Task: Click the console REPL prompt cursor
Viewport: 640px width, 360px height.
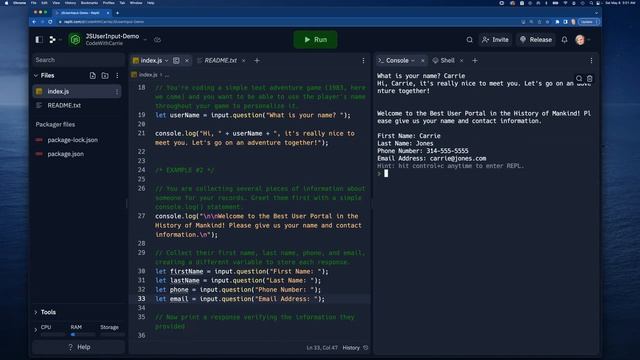Action: [x=386, y=173]
